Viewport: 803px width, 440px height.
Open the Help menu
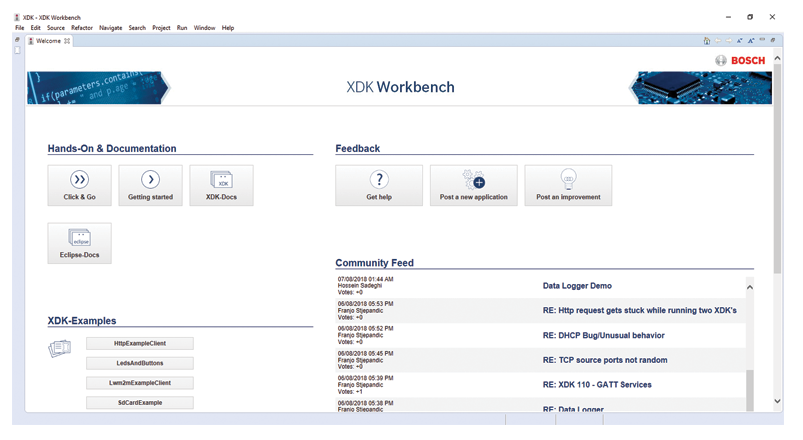pyautogui.click(x=228, y=28)
